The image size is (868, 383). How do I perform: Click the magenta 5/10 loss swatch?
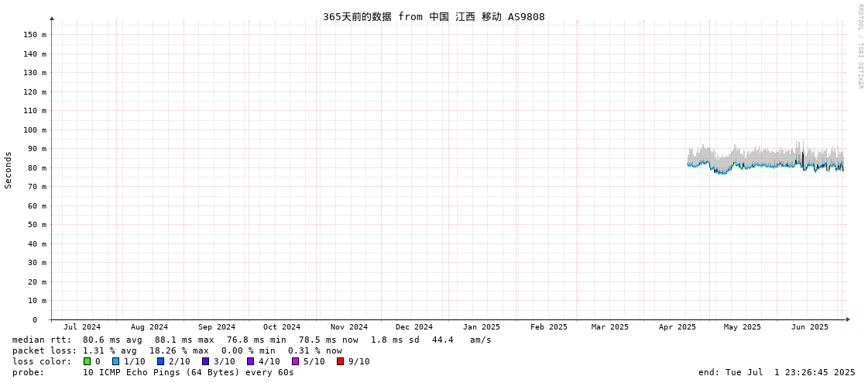point(295,361)
